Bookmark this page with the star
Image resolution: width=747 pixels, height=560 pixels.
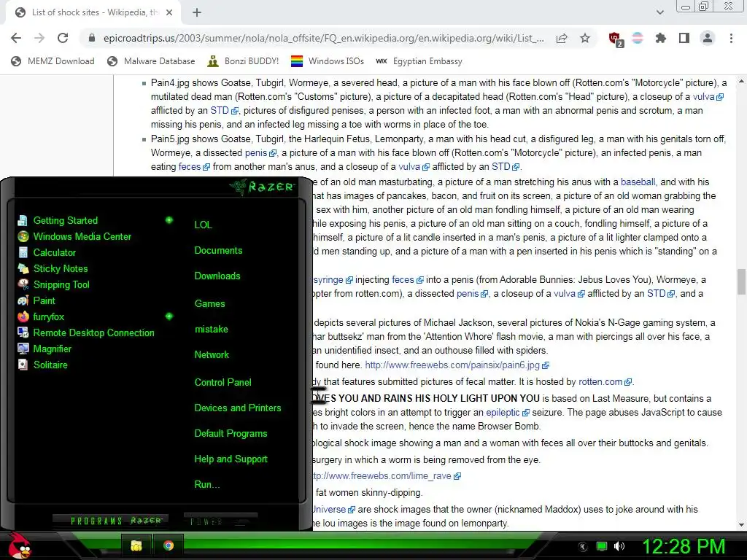(585, 38)
